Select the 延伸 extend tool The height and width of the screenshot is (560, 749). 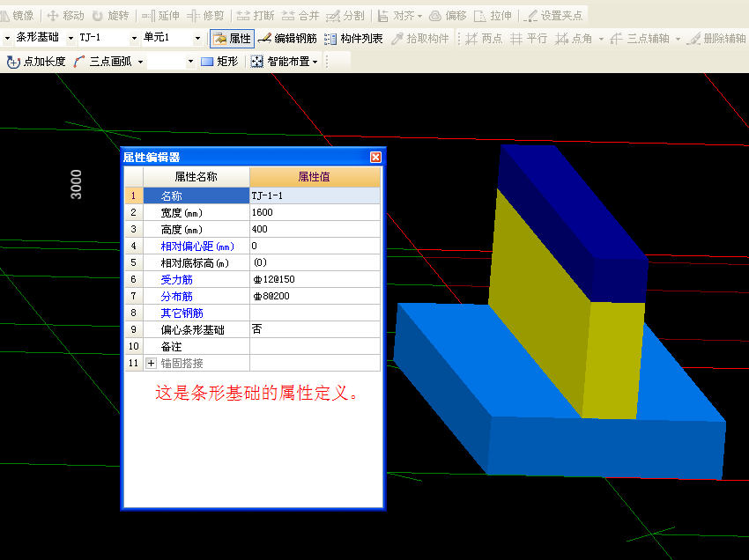coord(160,16)
